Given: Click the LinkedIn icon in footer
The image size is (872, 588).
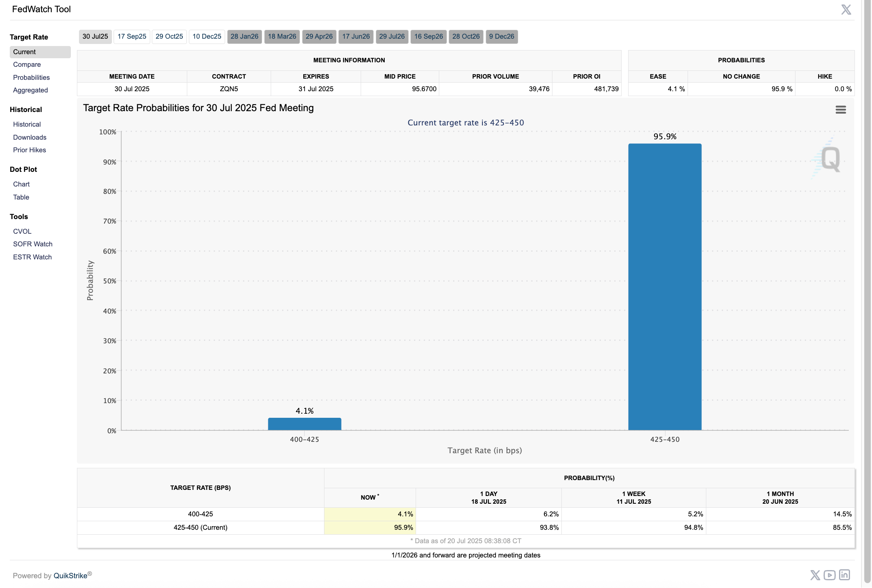Looking at the screenshot, I should point(844,575).
